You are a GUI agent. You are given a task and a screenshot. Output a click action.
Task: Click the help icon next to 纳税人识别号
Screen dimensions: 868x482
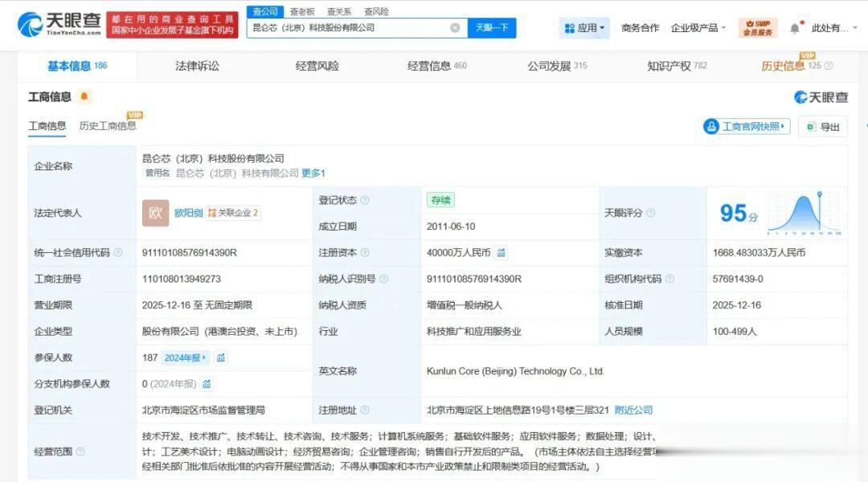[383, 279]
